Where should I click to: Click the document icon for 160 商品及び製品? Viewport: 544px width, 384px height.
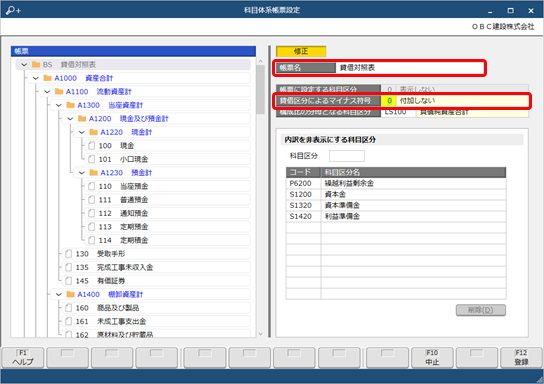click(x=68, y=308)
